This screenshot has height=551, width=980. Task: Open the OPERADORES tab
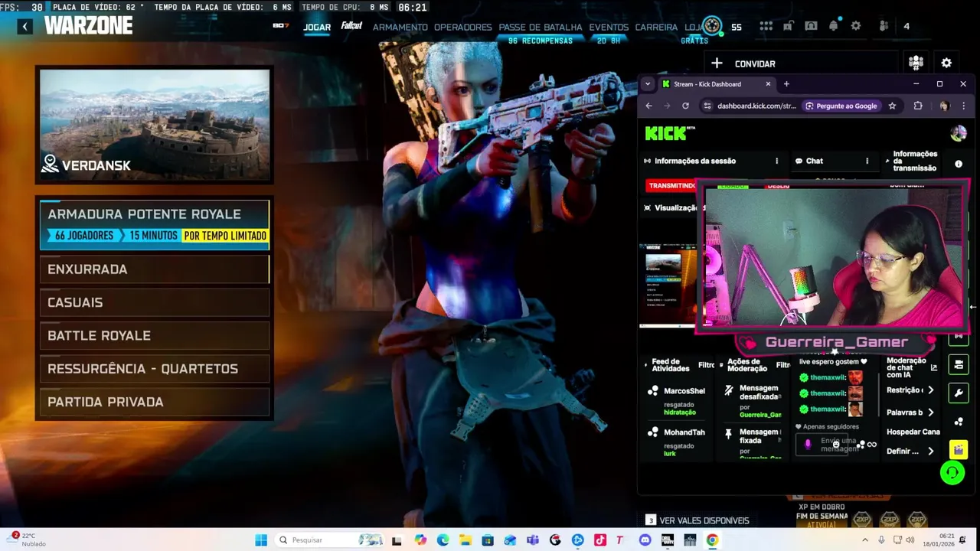tap(462, 27)
